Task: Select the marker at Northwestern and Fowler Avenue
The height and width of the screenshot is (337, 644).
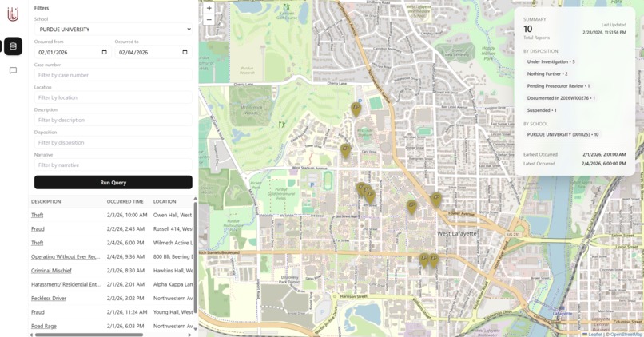Action: click(x=436, y=200)
